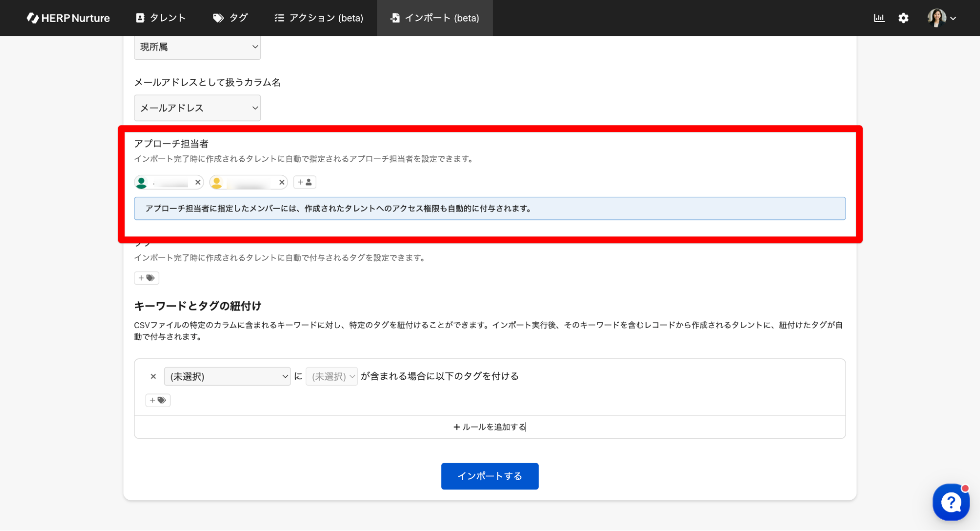The height and width of the screenshot is (531, 980).
Task: Go to タグ navigation item
Action: pyautogui.click(x=230, y=18)
